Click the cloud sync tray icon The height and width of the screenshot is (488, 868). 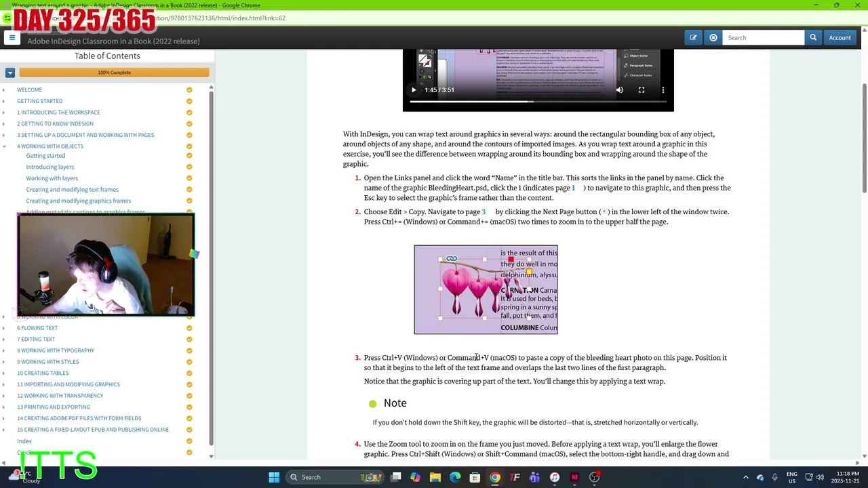(760, 477)
